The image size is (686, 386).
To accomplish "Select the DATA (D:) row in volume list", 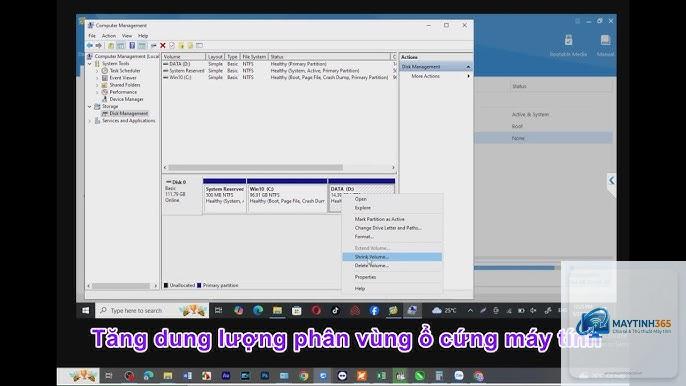I will pyautogui.click(x=279, y=64).
